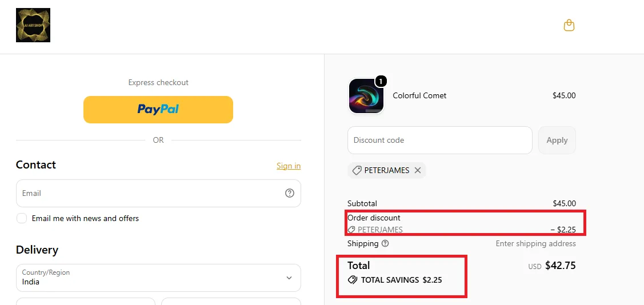Enable Email me with news and offers
644x305 pixels.
22,218
